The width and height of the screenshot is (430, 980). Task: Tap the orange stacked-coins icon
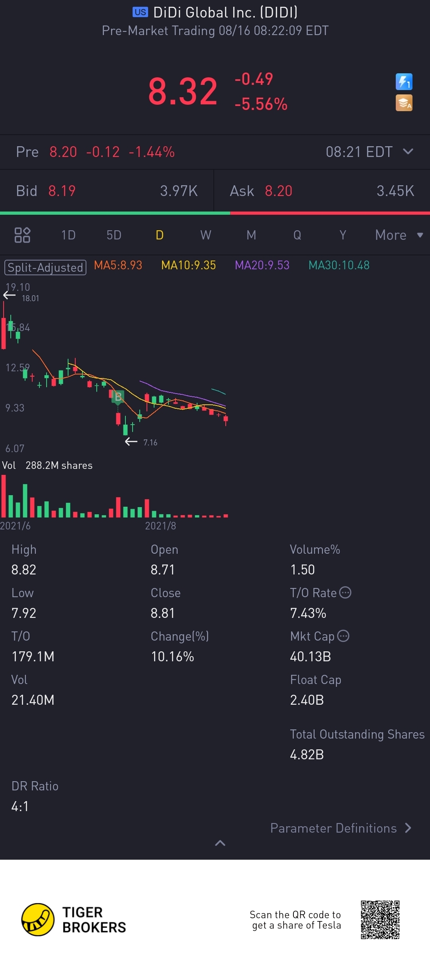tap(404, 103)
